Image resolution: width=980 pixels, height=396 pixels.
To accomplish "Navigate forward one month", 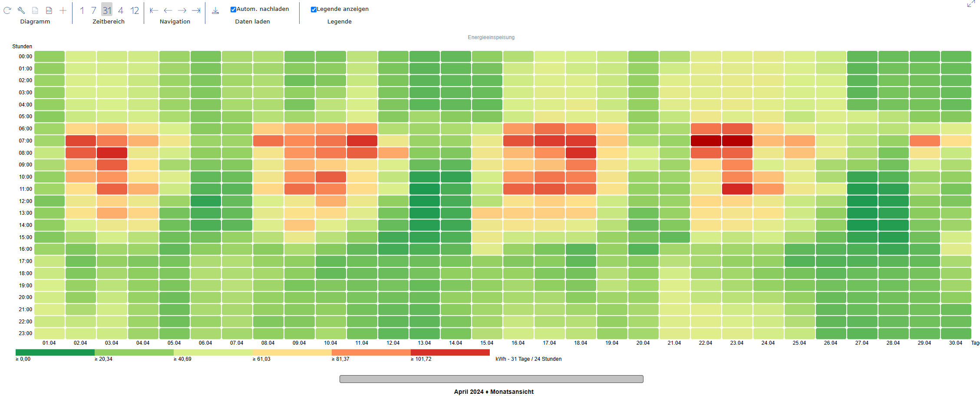I will (x=182, y=10).
